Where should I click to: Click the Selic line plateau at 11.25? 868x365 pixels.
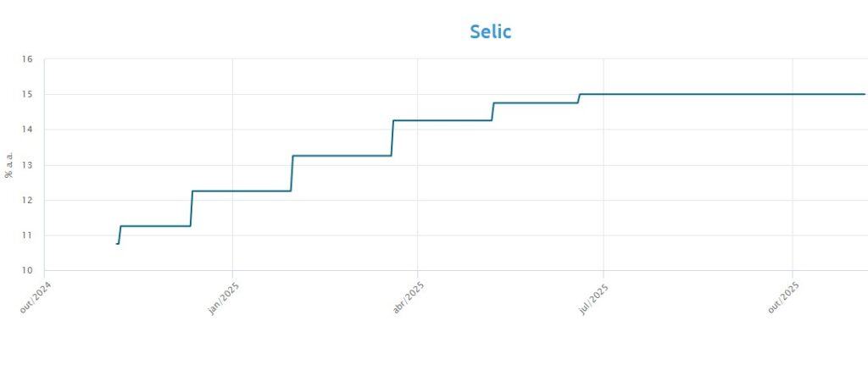(x=155, y=226)
